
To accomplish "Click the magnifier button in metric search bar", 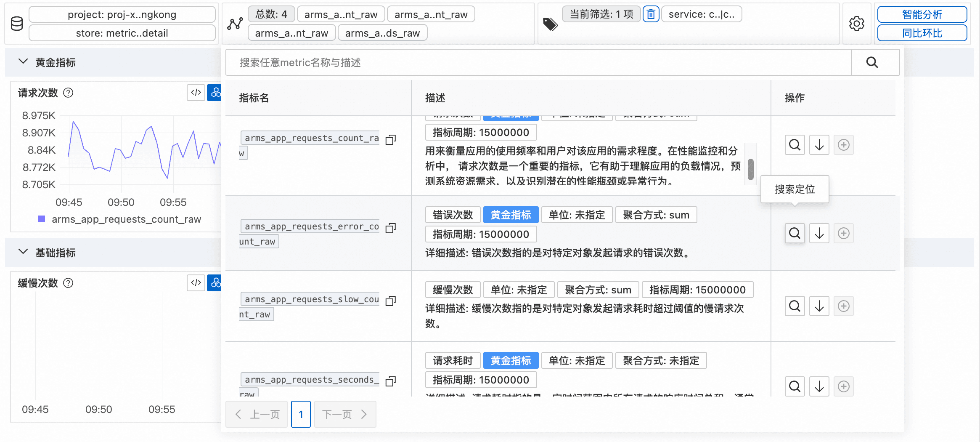I will (872, 63).
